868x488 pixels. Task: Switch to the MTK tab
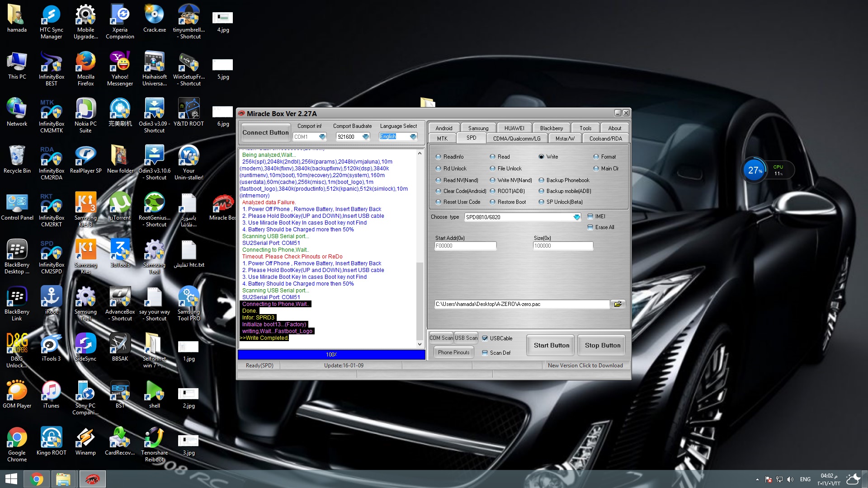point(442,138)
